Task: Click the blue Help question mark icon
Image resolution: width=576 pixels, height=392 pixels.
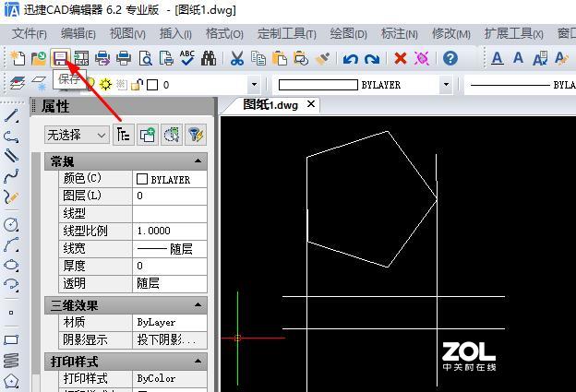Action: pyautogui.click(x=450, y=58)
